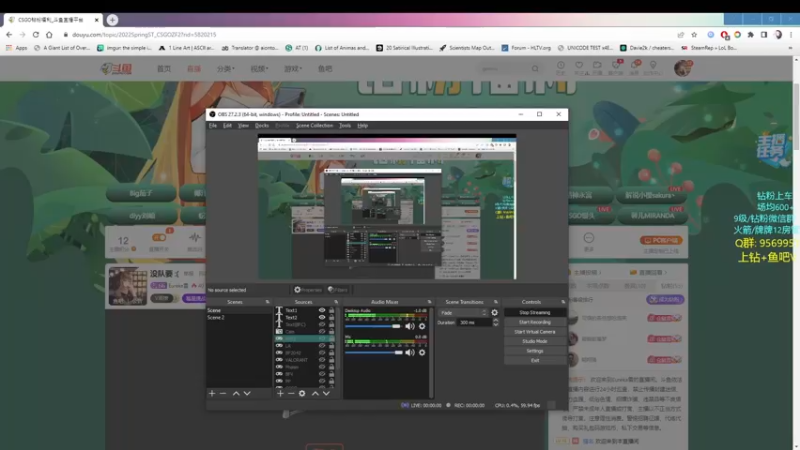The image size is (800, 450).
Task: Undock the Controls panel with its pop-out icon
Action: 563,302
